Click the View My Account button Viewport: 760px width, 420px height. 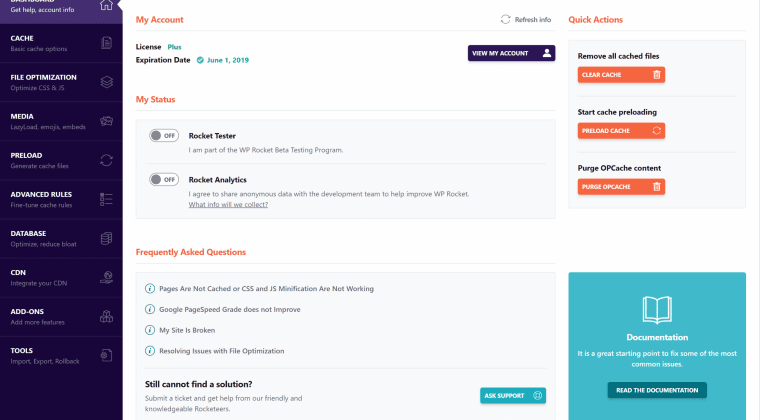pyautogui.click(x=511, y=53)
